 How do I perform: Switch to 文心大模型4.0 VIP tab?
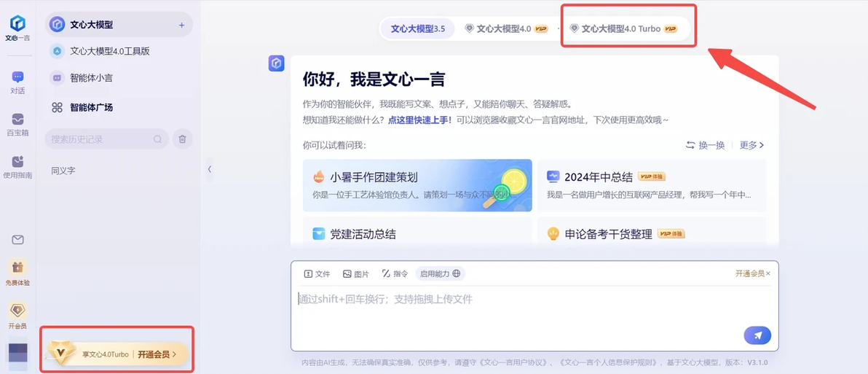point(506,29)
